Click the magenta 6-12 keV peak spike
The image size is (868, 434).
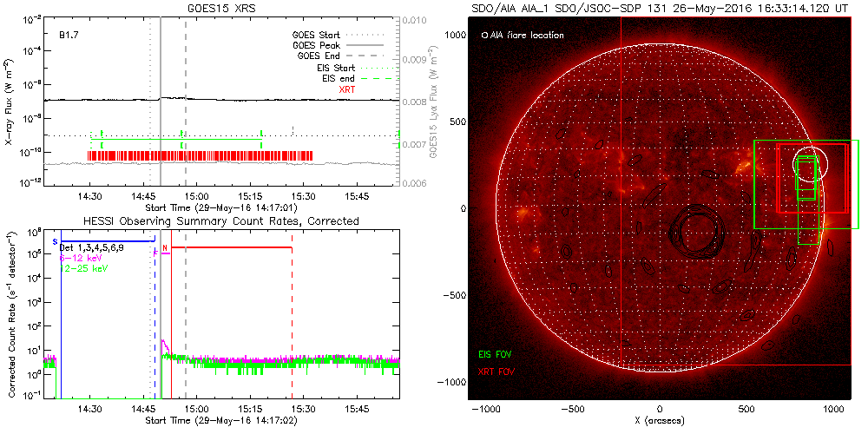pos(163,344)
